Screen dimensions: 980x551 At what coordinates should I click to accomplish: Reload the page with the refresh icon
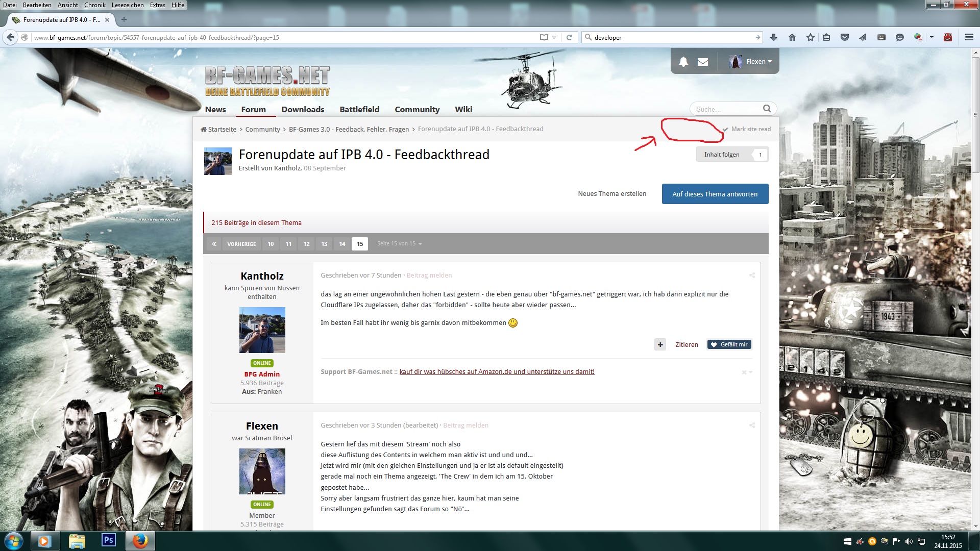pyautogui.click(x=569, y=37)
